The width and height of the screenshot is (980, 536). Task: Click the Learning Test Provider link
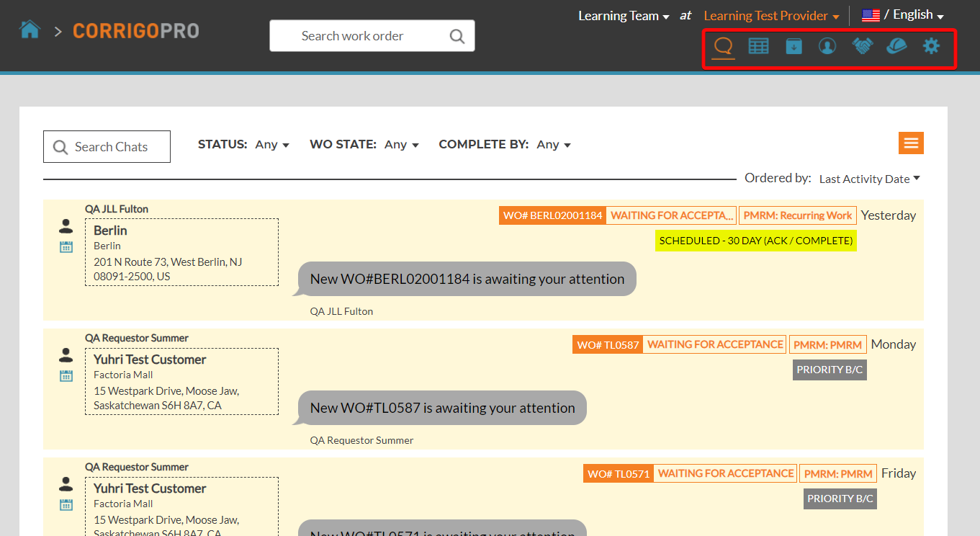(x=766, y=15)
